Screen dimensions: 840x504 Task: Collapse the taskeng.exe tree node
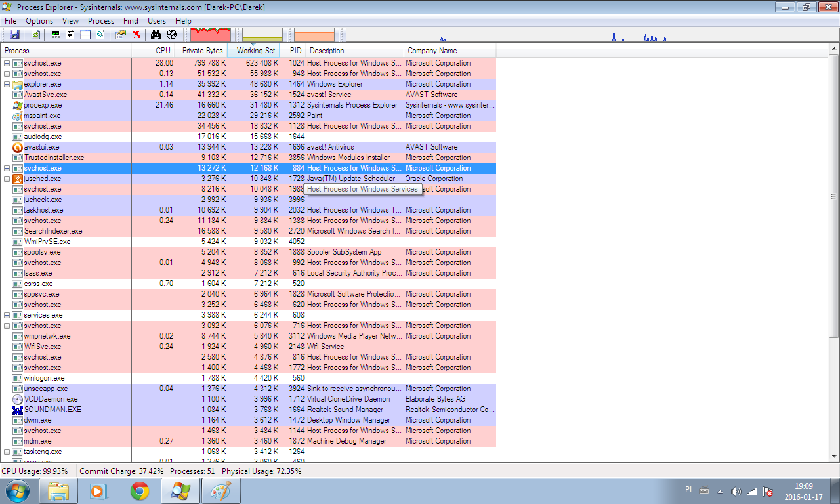[7, 451]
